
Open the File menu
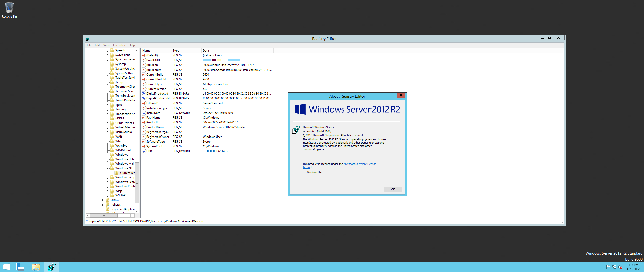[89, 45]
